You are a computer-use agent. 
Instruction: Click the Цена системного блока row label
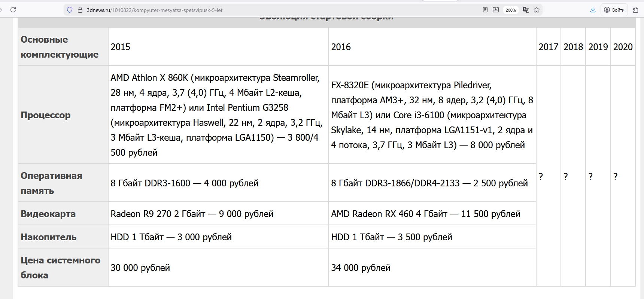63,268
